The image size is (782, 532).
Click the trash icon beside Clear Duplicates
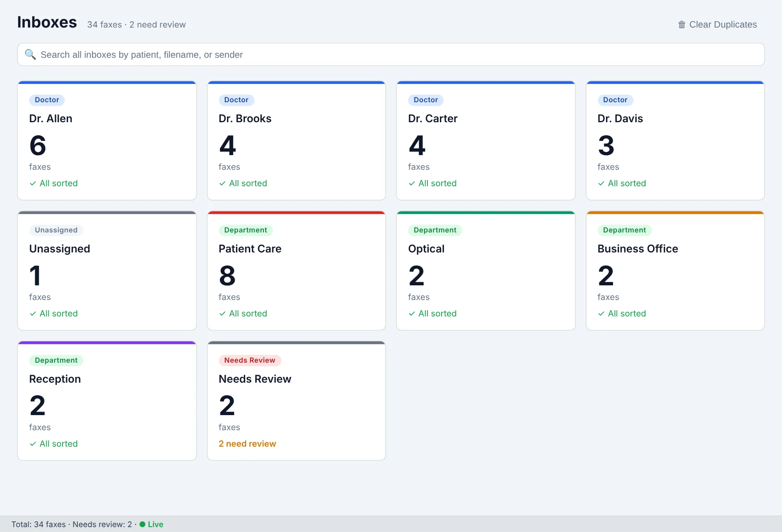(682, 24)
